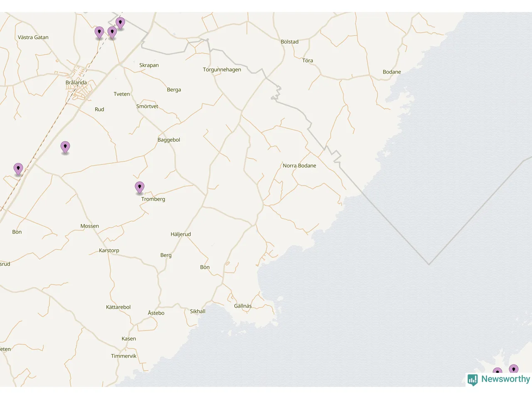Viewport: 532px width, 399px height.
Task: Select the Smörtvet label
Action: click(x=147, y=106)
